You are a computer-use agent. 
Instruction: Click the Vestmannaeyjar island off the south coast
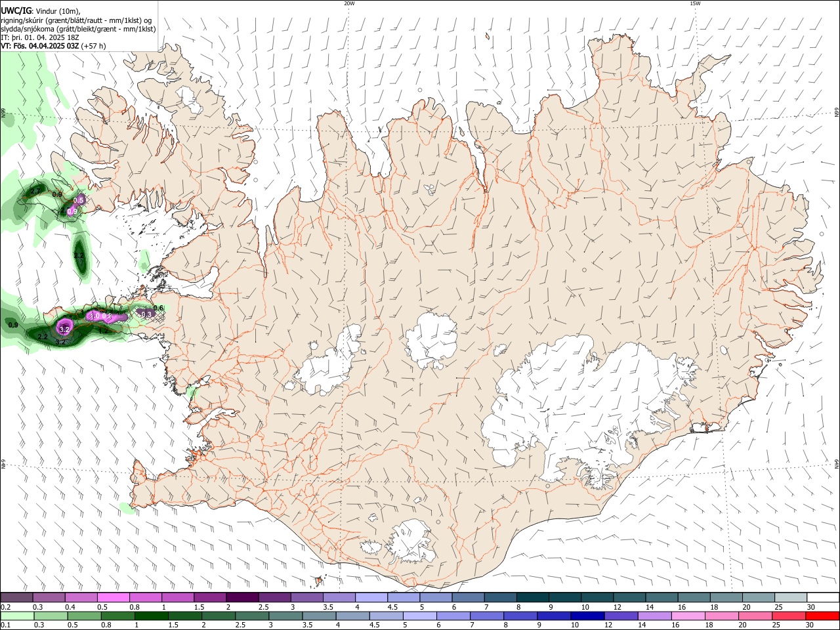(x=320, y=580)
